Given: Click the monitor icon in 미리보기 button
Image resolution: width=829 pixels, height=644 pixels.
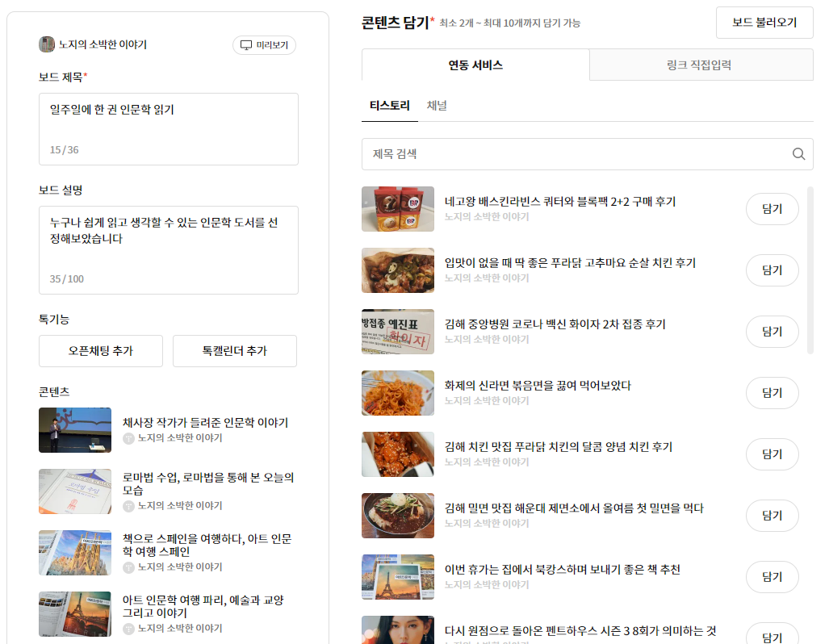Looking at the screenshot, I should tap(246, 45).
